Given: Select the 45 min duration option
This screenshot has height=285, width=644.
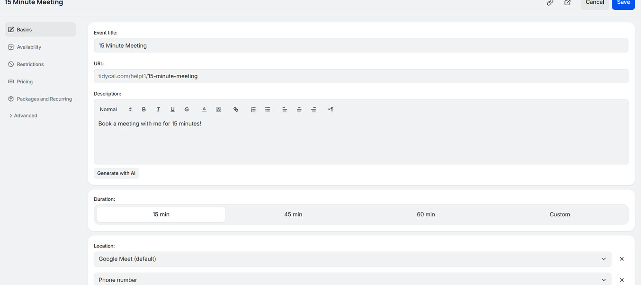Looking at the screenshot, I should (x=293, y=214).
